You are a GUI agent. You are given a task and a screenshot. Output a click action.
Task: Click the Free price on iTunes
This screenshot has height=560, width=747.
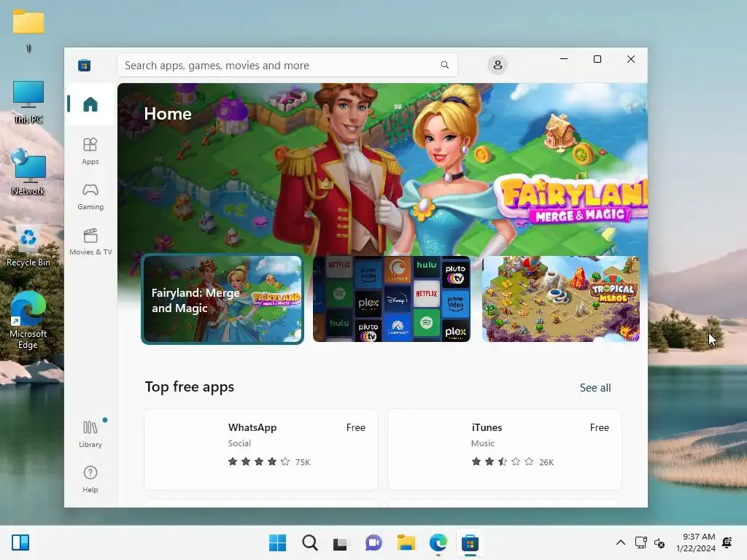click(x=600, y=427)
